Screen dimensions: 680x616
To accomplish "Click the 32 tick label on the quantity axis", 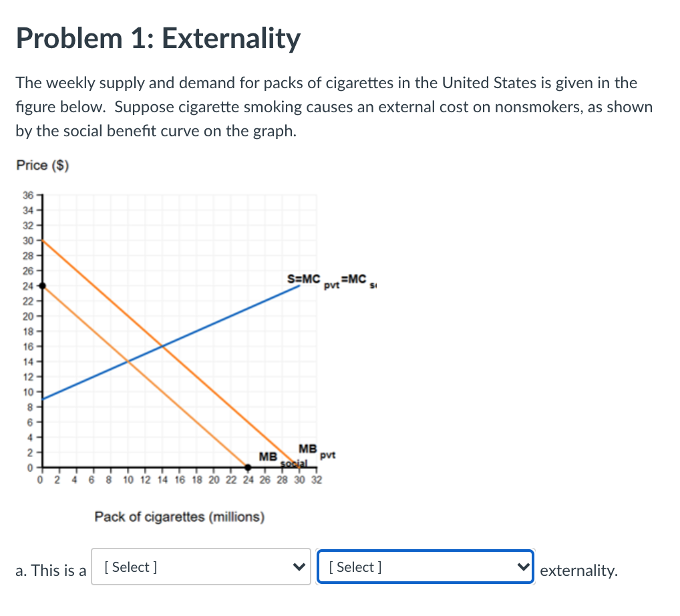I will click(316, 479).
